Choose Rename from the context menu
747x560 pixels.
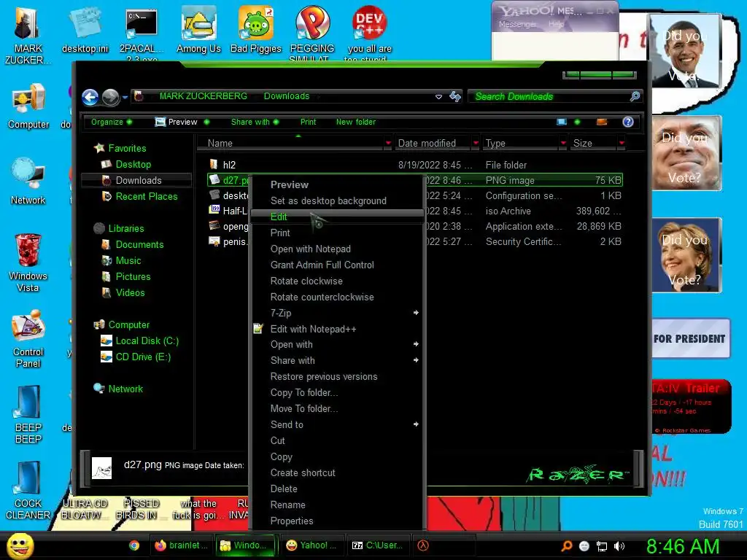[x=336, y=505]
